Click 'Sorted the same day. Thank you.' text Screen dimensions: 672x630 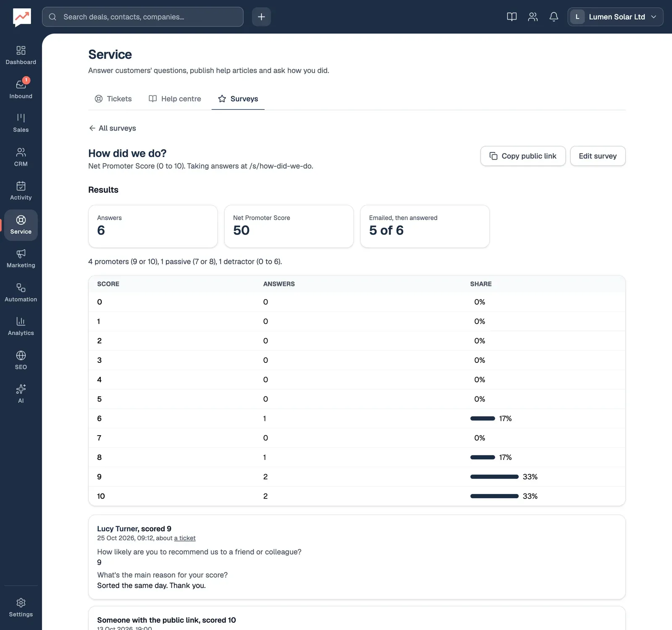(x=152, y=585)
